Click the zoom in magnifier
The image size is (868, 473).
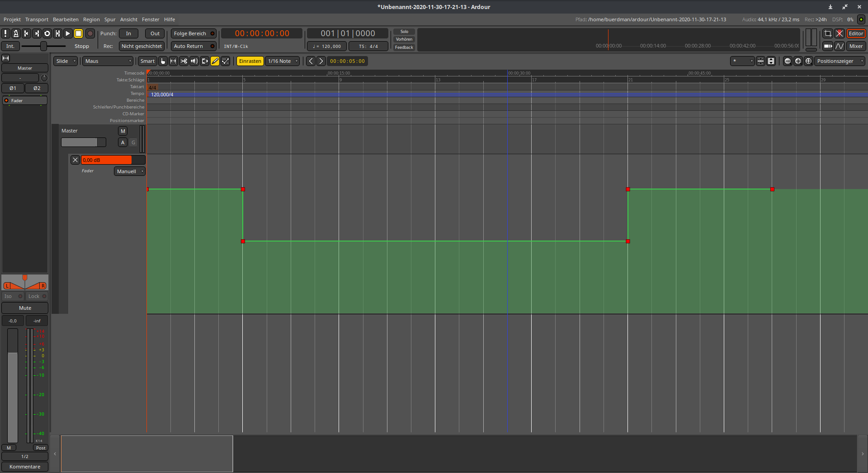[798, 61]
